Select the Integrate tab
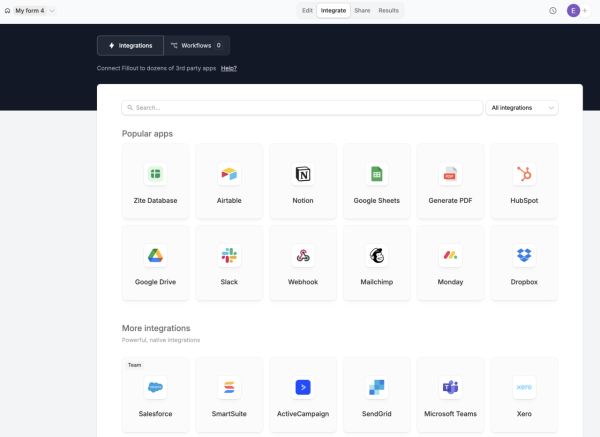The height and width of the screenshot is (437, 600). 333,11
